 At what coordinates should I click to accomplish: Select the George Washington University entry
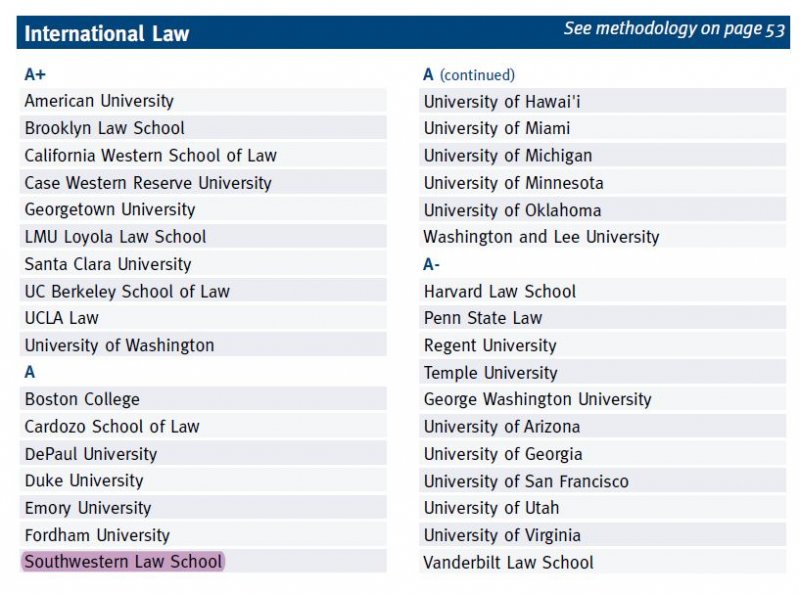click(x=537, y=399)
